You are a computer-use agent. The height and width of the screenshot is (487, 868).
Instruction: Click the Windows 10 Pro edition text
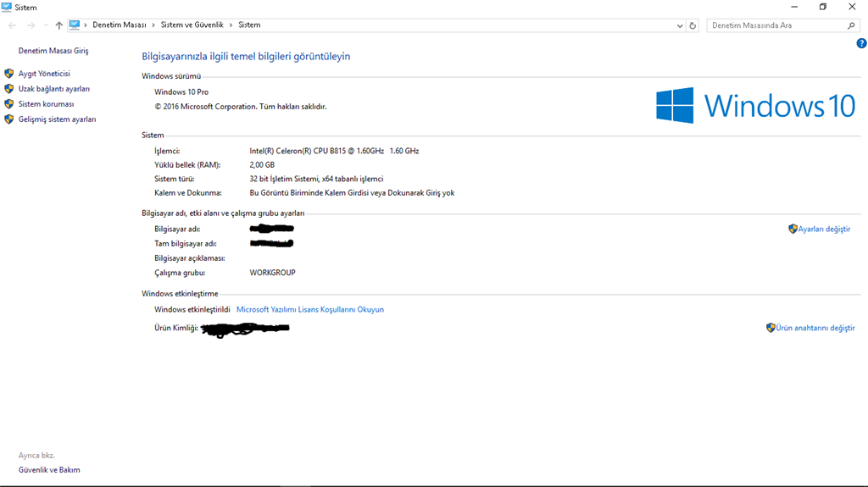[181, 91]
